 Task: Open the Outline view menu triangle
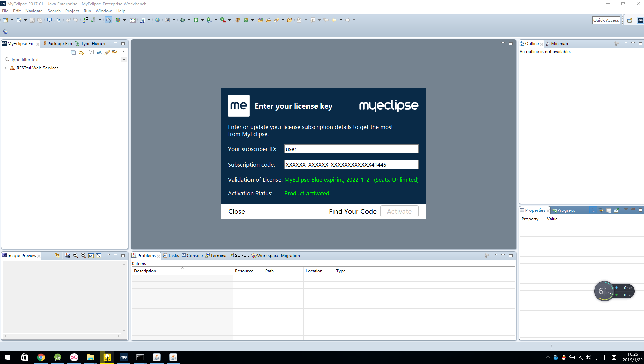[626, 43]
